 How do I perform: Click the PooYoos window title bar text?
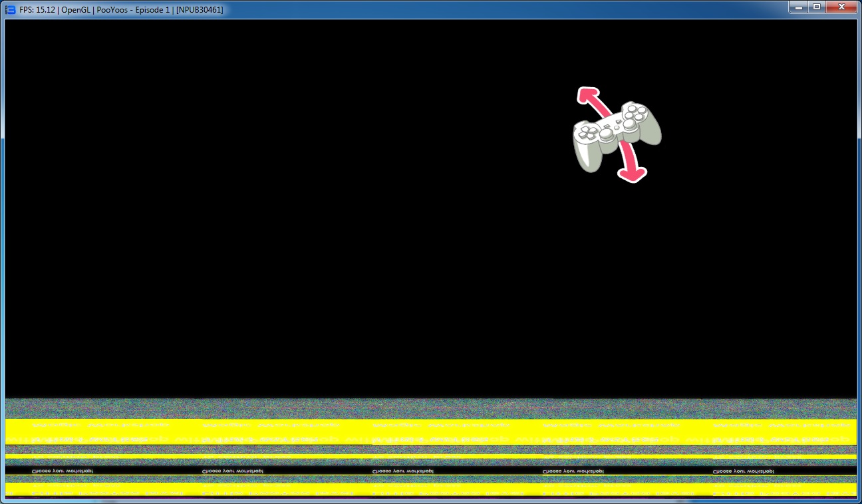pyautogui.click(x=121, y=9)
